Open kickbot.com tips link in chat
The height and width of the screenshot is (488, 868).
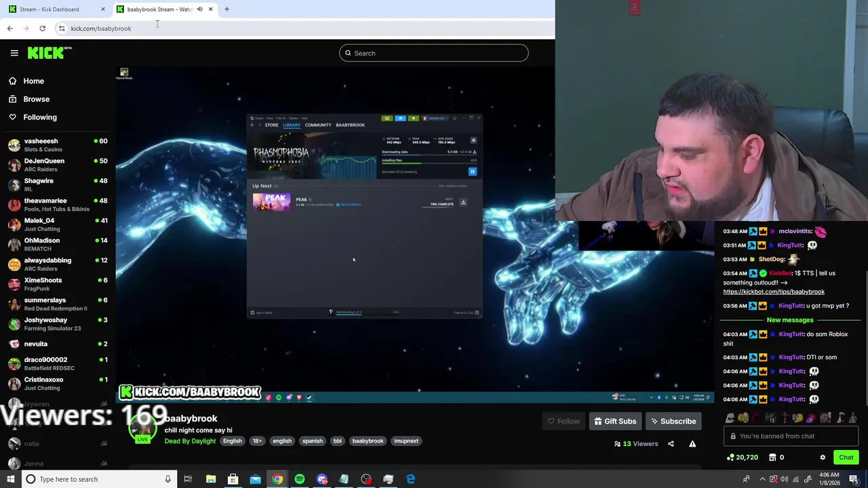774,292
